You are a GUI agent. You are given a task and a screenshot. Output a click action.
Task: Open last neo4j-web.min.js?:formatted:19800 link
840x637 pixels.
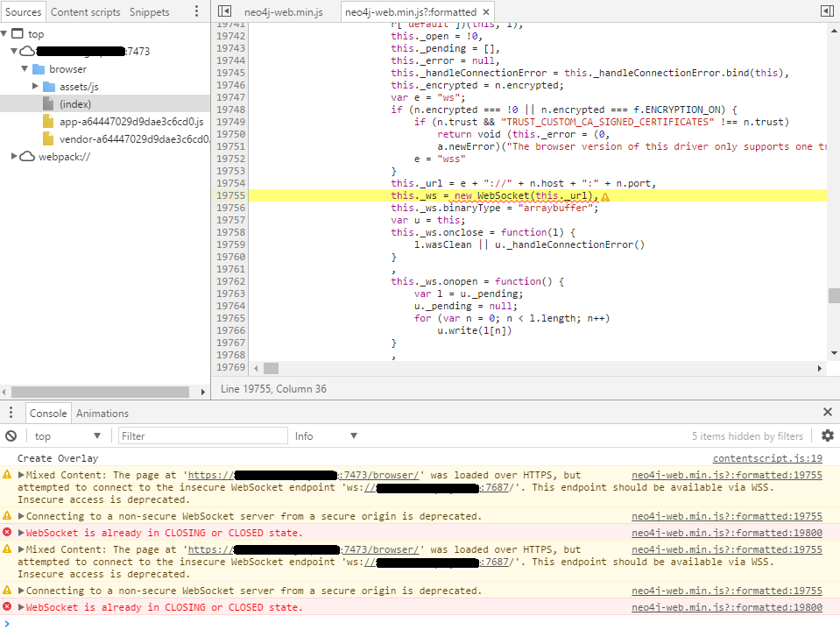click(x=726, y=607)
